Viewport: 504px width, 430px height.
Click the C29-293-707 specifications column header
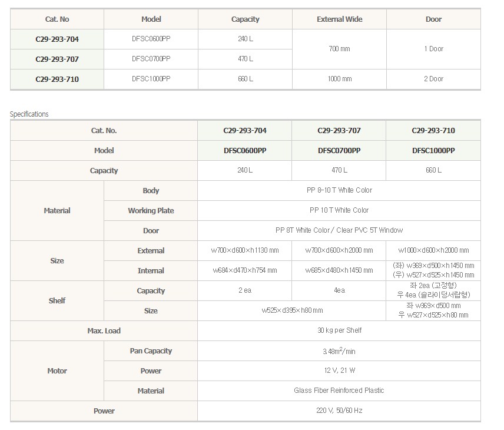339,131
